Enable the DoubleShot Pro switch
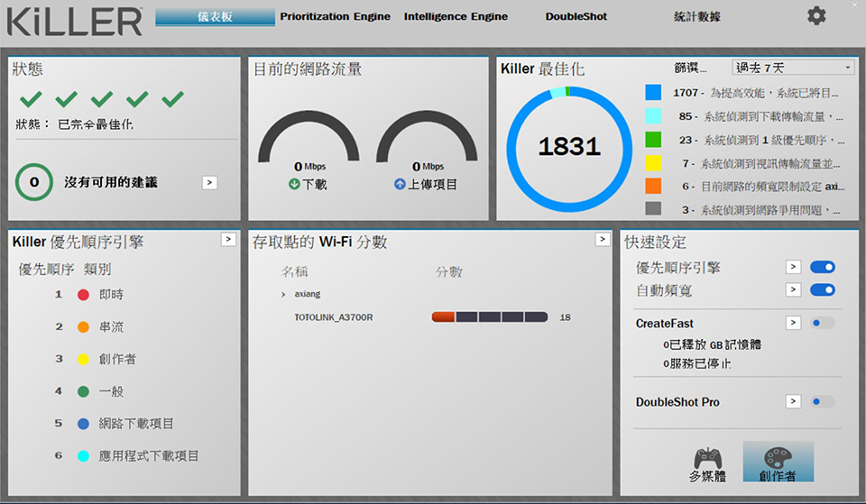The image size is (866, 504). [823, 401]
